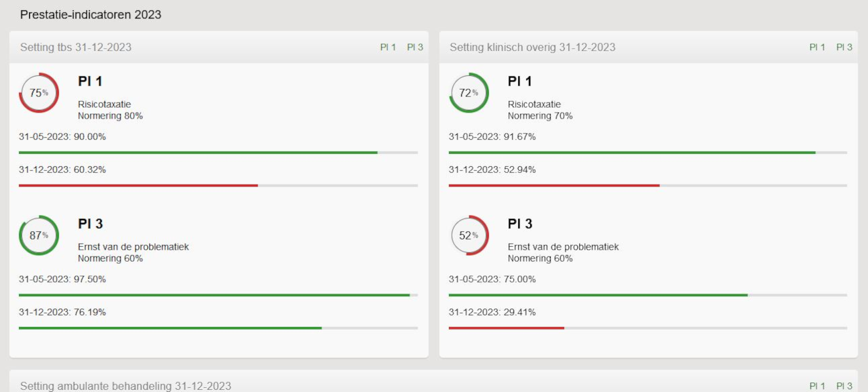Click the 87% circular gauge for tbs PI 3
This screenshot has height=392, width=868.
[39, 235]
